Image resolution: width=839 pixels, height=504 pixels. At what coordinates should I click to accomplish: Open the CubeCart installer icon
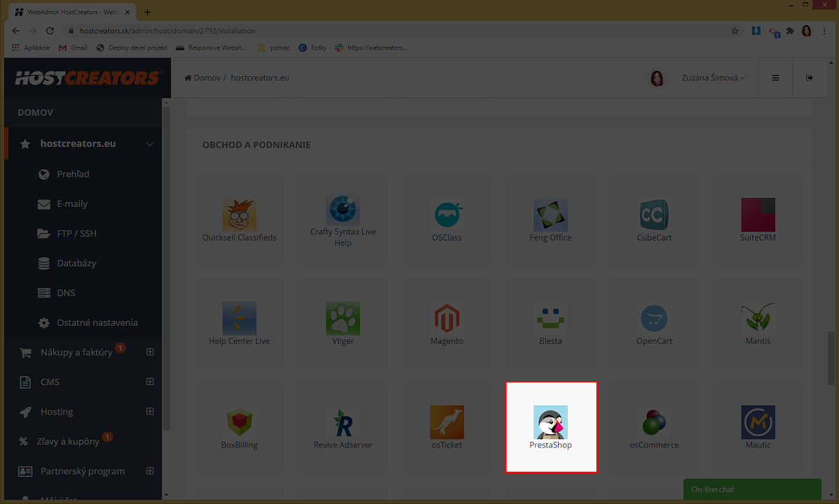pos(654,215)
